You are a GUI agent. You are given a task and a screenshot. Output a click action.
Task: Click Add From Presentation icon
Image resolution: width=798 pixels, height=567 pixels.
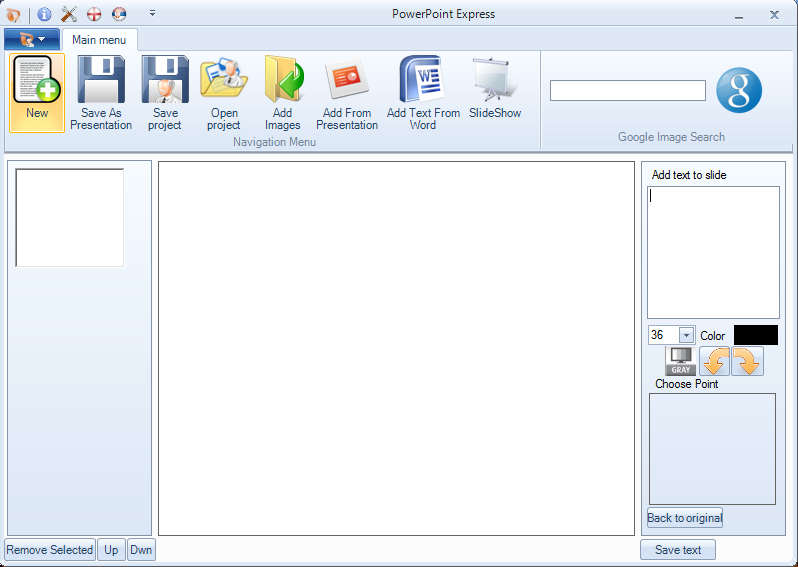point(347,81)
